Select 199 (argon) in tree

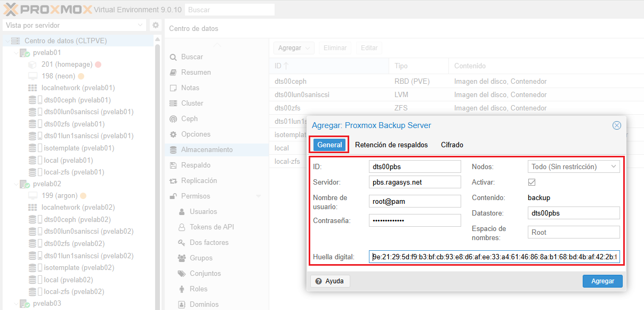[x=60, y=196]
